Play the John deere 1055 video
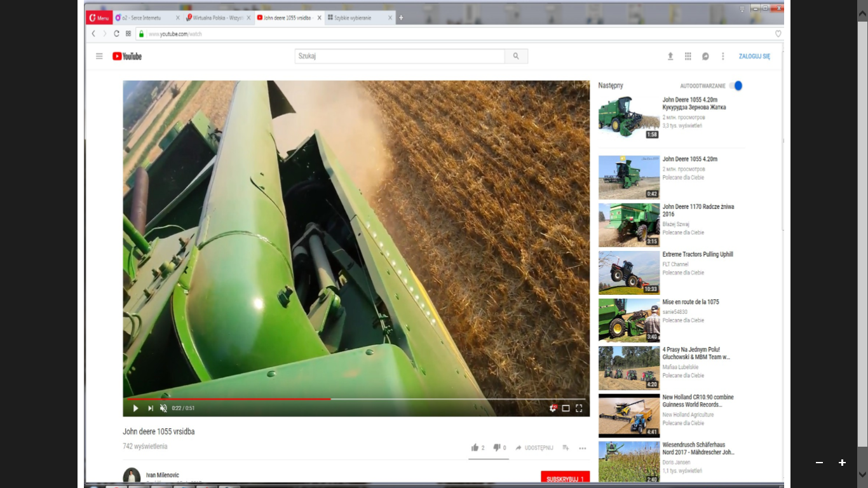Viewport: 868px width, 488px height. coord(135,408)
